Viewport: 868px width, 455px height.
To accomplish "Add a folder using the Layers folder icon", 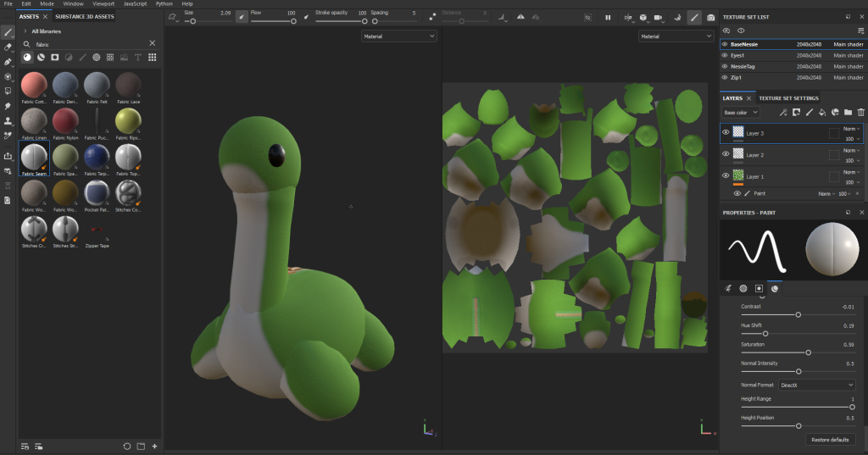I will (849, 112).
